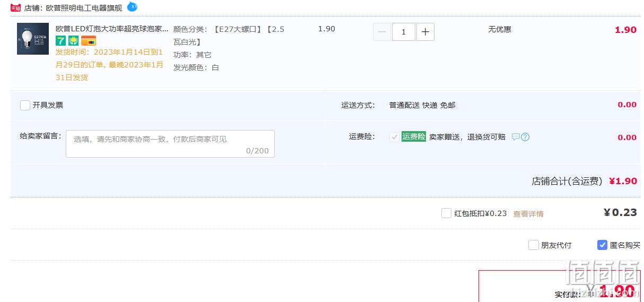Click the 店铺合计(含运费) ¥1.90 total

(584, 181)
